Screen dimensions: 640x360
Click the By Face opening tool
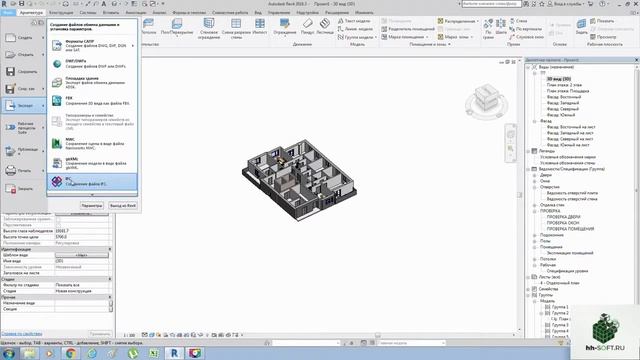coord(488,29)
